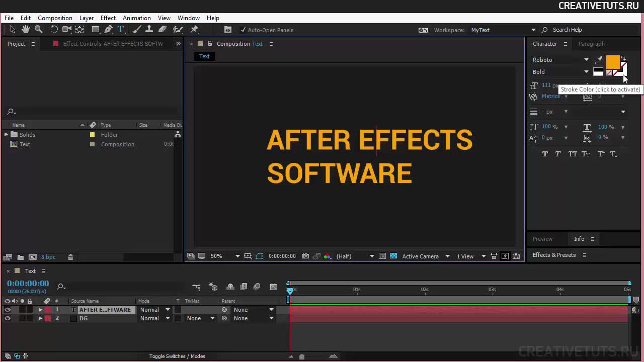The image size is (644, 362).
Task: Select the Pen tool
Action: (108, 30)
